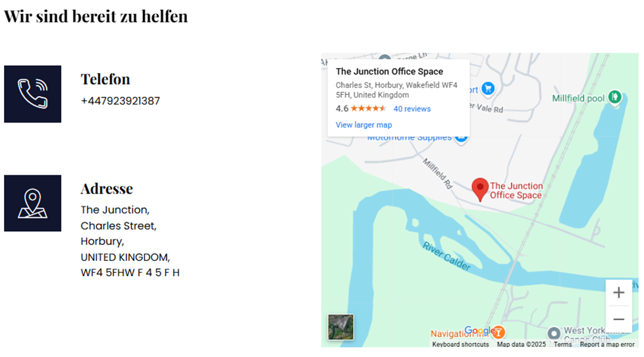Screen dimensions: 644x357
Task: Click Report a map error
Action: pyautogui.click(x=607, y=344)
